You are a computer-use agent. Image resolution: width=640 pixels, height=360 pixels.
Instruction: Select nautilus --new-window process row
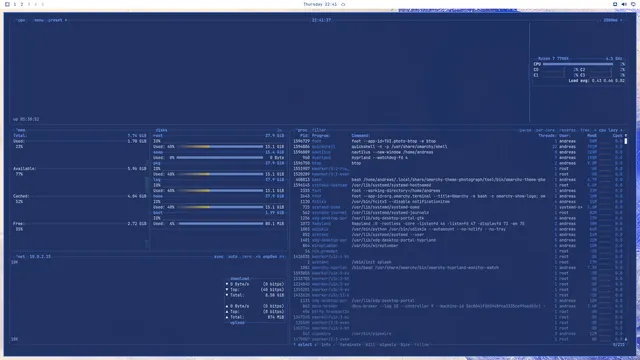click(x=459, y=152)
